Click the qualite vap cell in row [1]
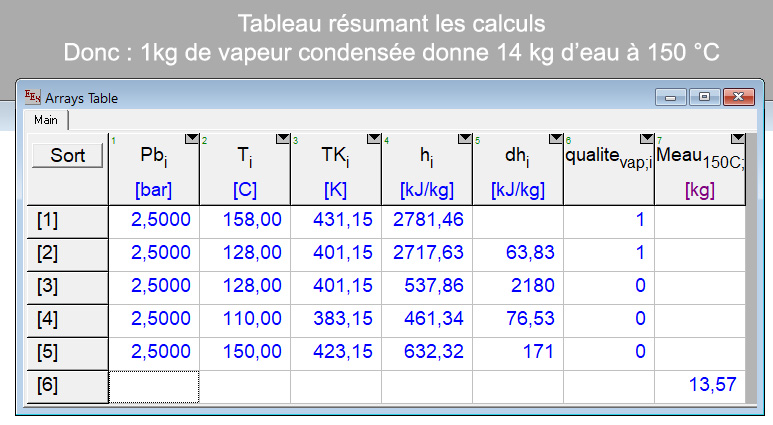The width and height of the screenshot is (773, 425). 609,222
